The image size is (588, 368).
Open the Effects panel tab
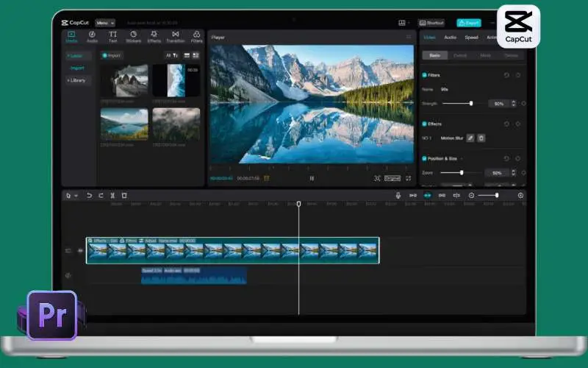[154, 37]
